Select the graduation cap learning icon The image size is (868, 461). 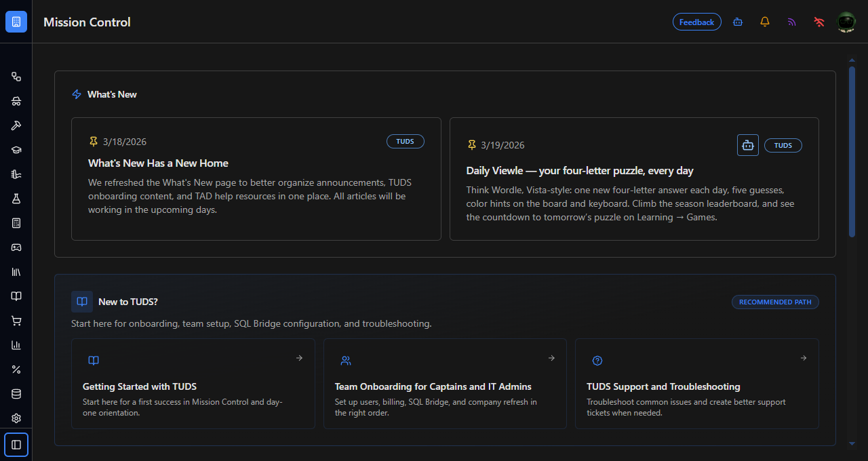16,150
